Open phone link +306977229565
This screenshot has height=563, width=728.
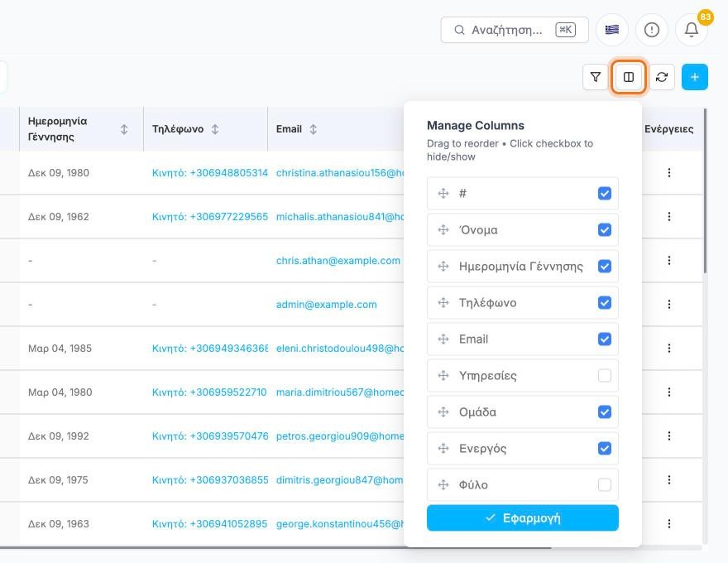pyautogui.click(x=210, y=216)
